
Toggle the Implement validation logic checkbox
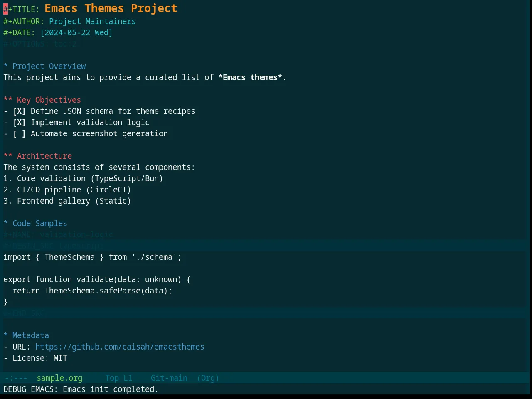point(19,123)
